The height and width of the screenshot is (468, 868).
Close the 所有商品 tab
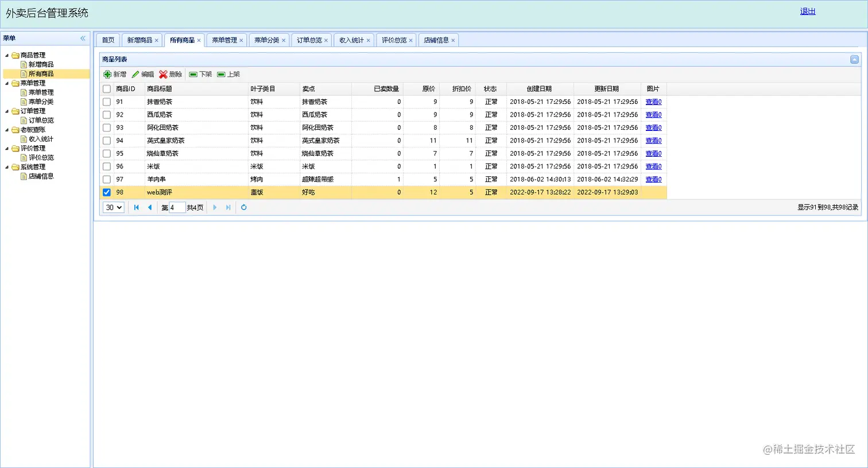[x=199, y=40]
